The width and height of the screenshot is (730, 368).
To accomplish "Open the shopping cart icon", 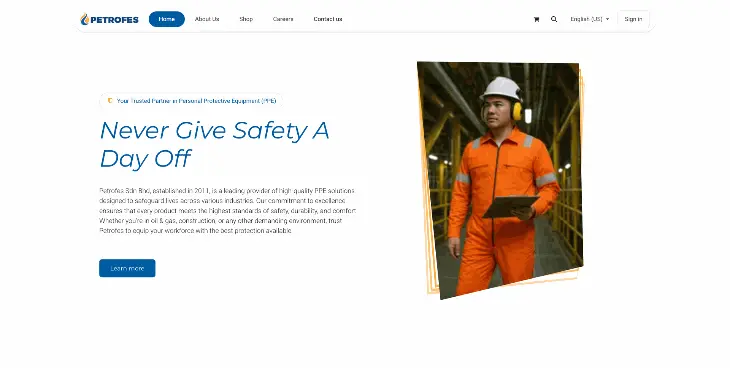I will [x=536, y=19].
